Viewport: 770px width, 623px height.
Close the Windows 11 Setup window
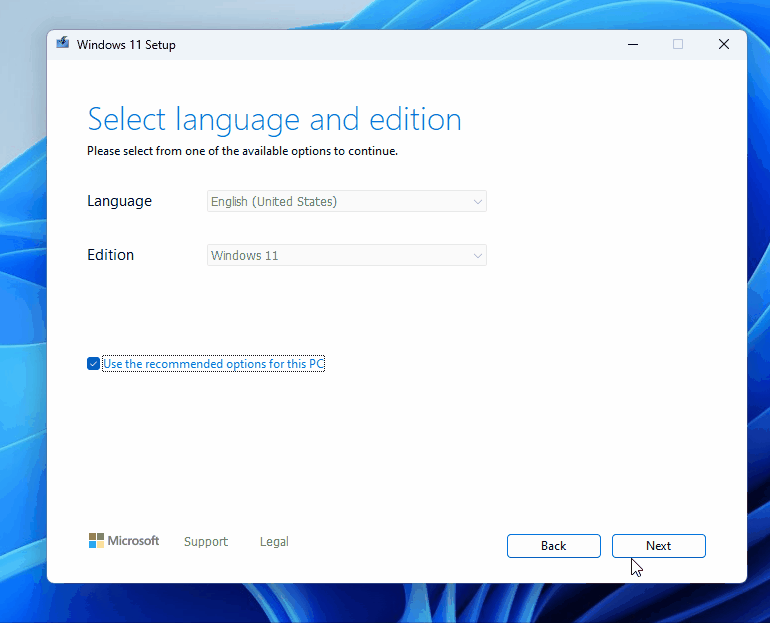coord(724,45)
